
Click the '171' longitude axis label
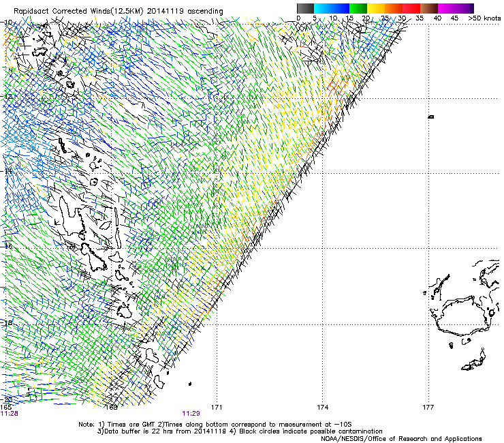[217, 408]
